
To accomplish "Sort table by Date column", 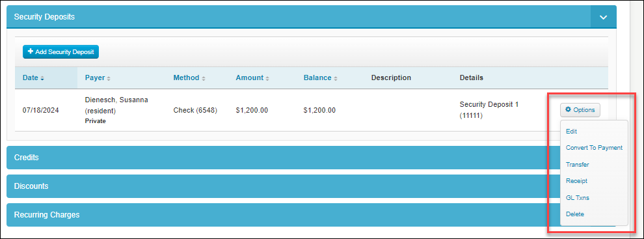I will pyautogui.click(x=33, y=77).
